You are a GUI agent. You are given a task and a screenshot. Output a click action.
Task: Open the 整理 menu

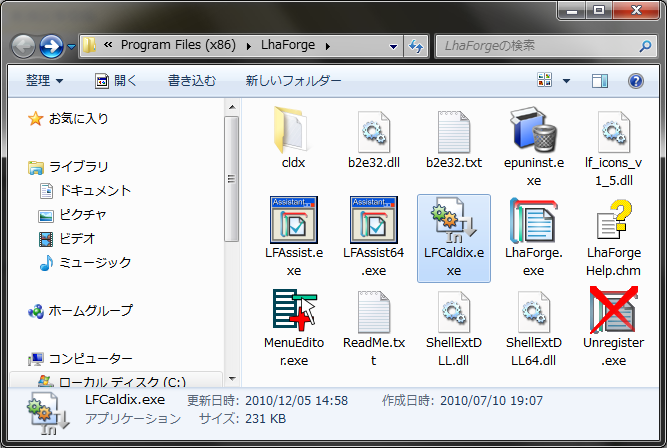coord(44,80)
